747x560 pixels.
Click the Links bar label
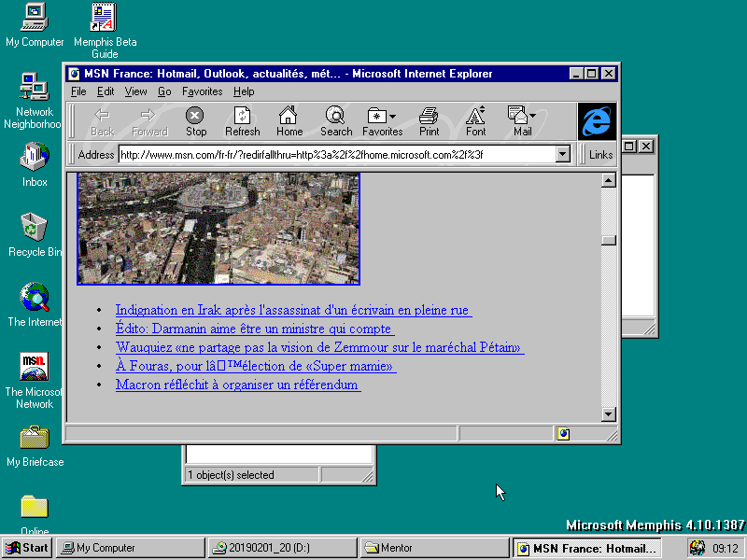600,154
